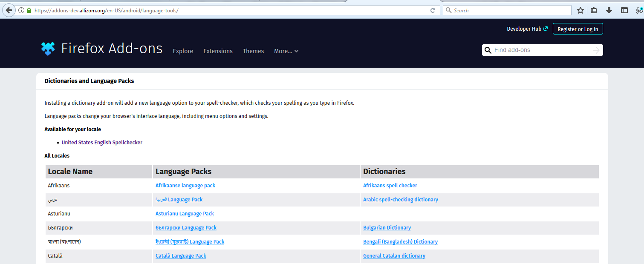Click the browser Back arrow button
This screenshot has height=264, width=644.
point(9,10)
